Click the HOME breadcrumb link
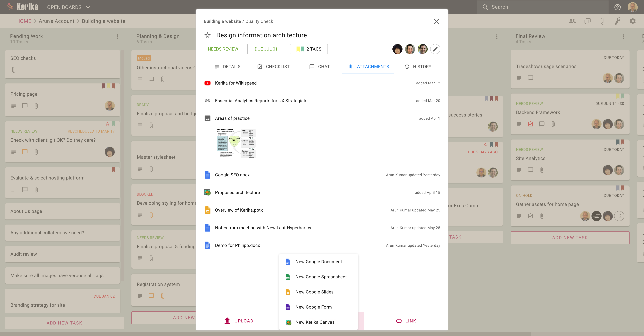Screen dimensions: 644x336 (x=24, y=21)
